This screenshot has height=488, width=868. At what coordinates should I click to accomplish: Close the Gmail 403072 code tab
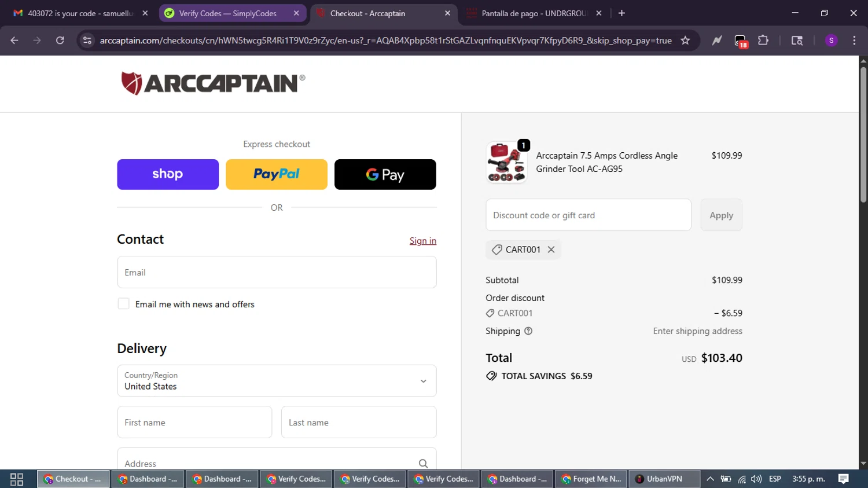pos(145,13)
